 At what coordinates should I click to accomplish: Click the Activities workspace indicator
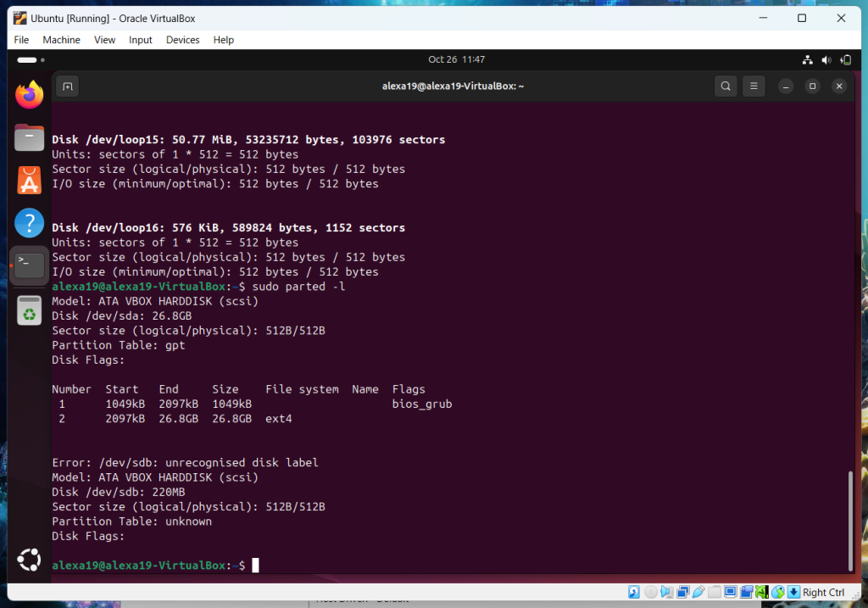31,60
